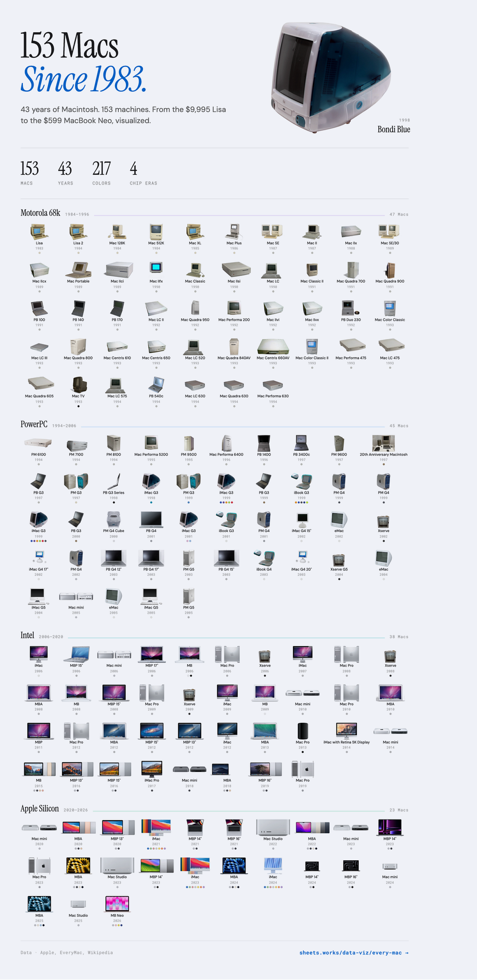
Task: Click the "PB G3 Series" label
Action: [114, 493]
